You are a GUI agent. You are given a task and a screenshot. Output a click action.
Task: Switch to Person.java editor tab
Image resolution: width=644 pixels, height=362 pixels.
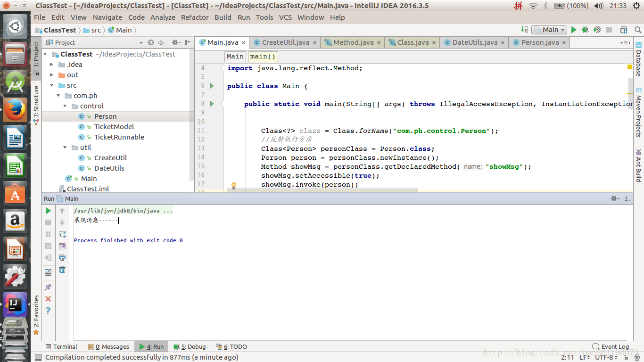540,42
